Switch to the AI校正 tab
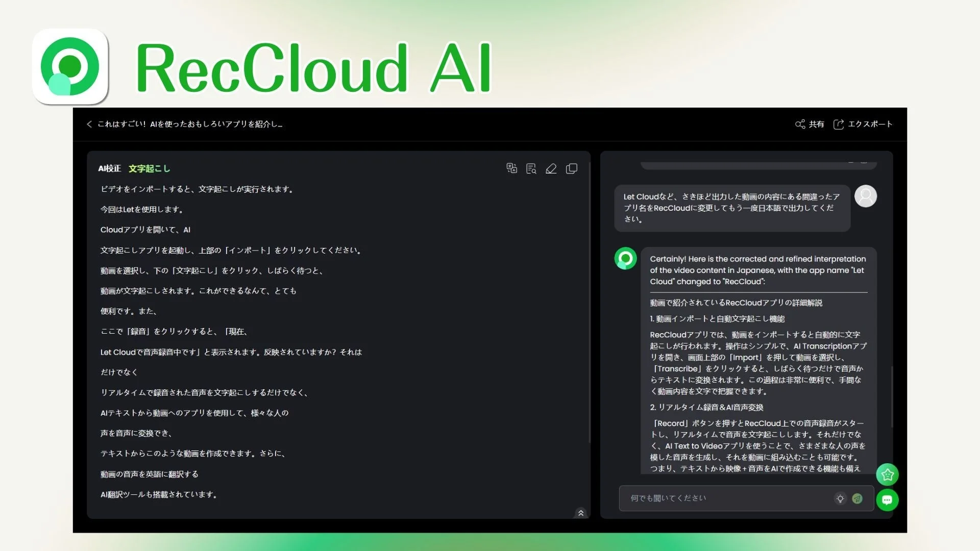Image resolution: width=980 pixels, height=551 pixels. [x=109, y=168]
